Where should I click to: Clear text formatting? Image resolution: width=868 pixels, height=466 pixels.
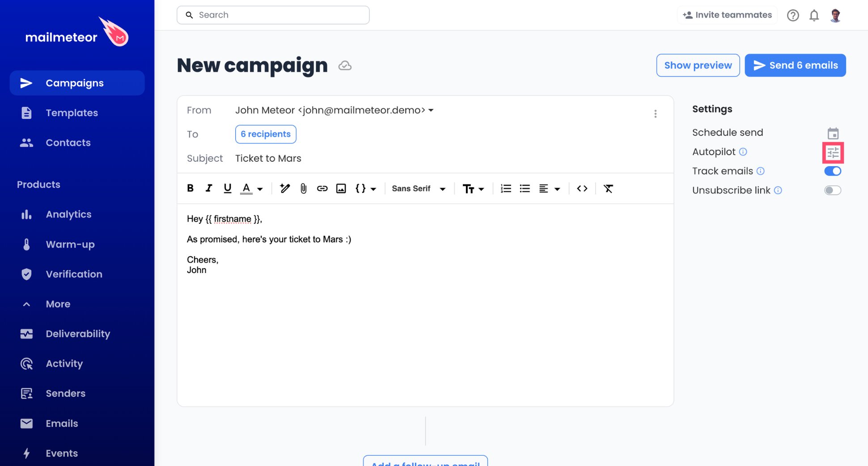pos(608,189)
